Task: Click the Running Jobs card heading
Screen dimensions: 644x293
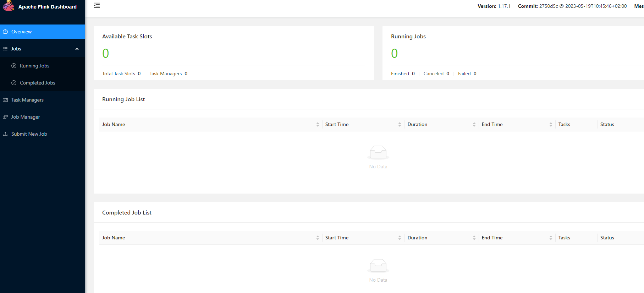Action: coord(408,37)
